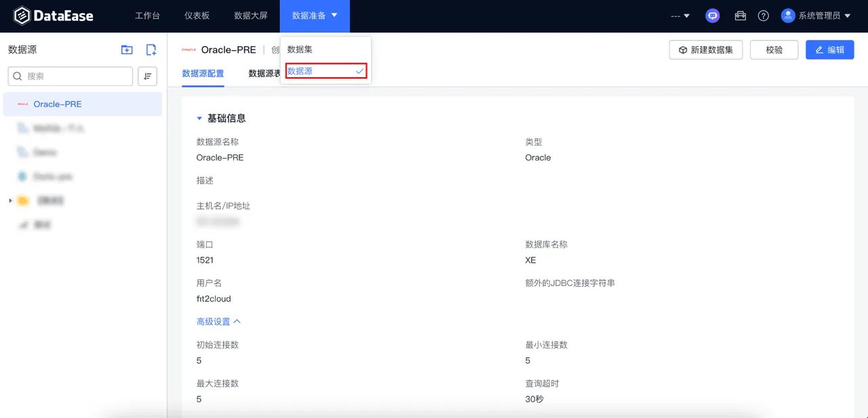Switch to the 数据源配置 tab
868x418 pixels.
pos(203,74)
